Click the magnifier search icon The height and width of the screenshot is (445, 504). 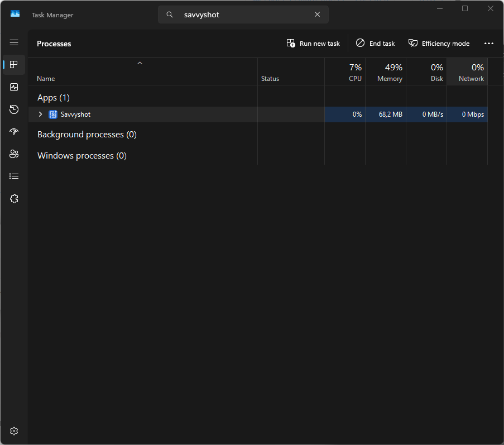[169, 15]
